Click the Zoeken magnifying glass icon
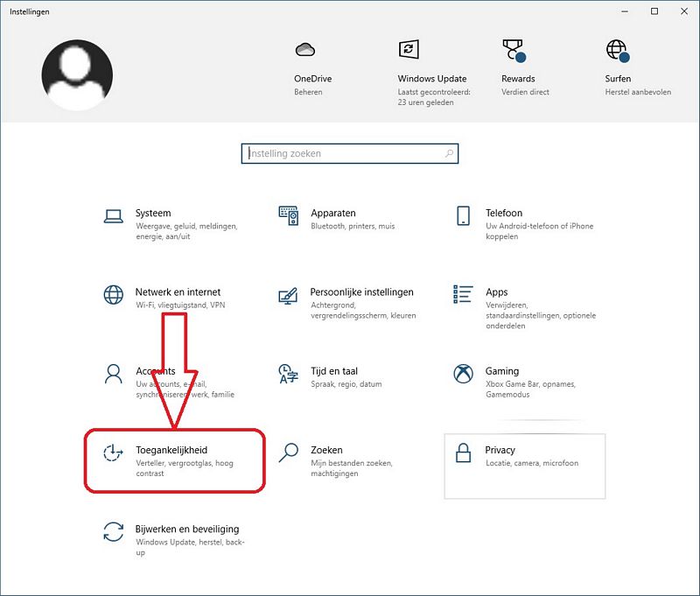Image resolution: width=700 pixels, height=596 pixels. point(289,452)
